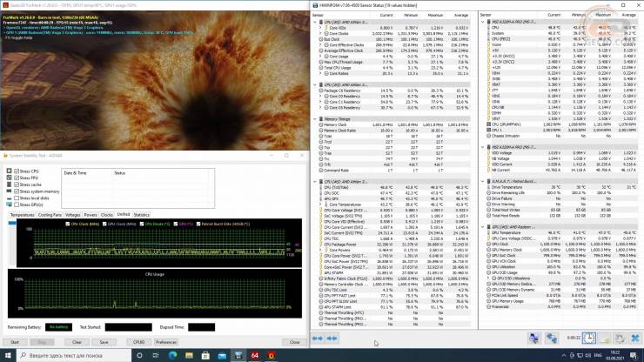Toggle Stress cache checkbox
This screenshot has height=362, width=644.
click(17, 184)
